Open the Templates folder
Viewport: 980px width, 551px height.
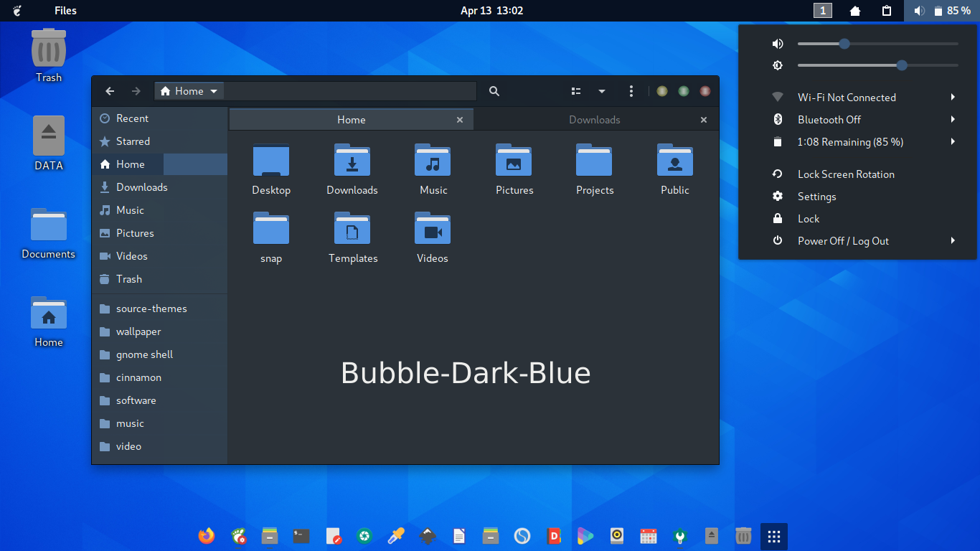click(352, 228)
